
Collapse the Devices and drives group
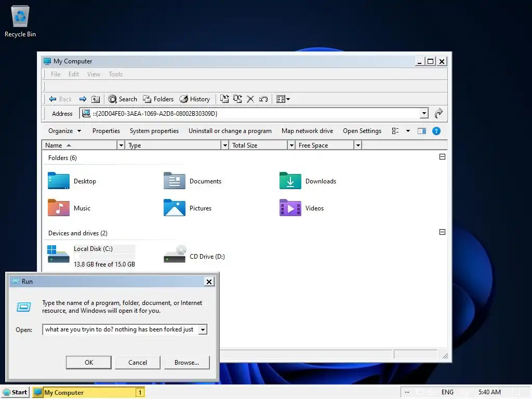click(442, 232)
